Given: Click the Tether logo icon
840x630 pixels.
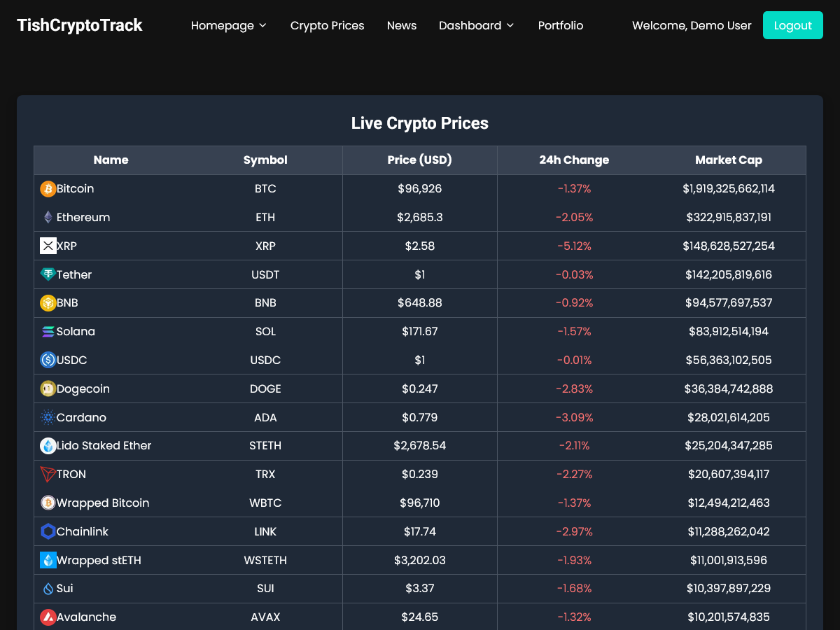Looking at the screenshot, I should click(48, 275).
